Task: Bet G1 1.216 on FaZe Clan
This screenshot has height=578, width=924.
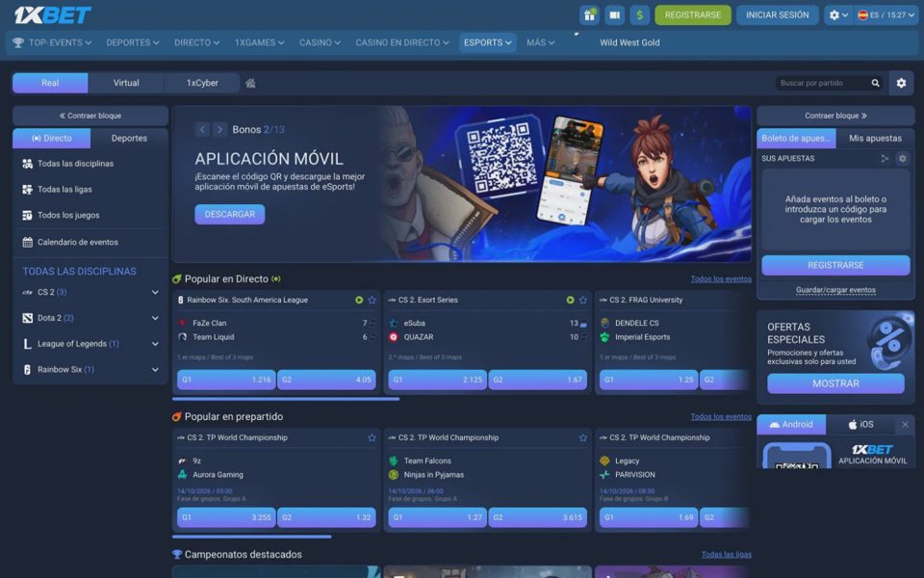Action: click(x=225, y=380)
